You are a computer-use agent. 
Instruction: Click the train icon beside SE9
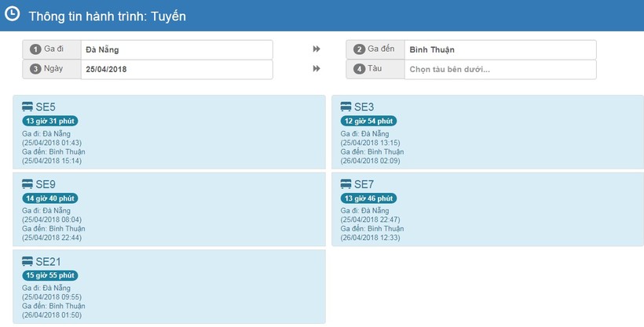27,184
